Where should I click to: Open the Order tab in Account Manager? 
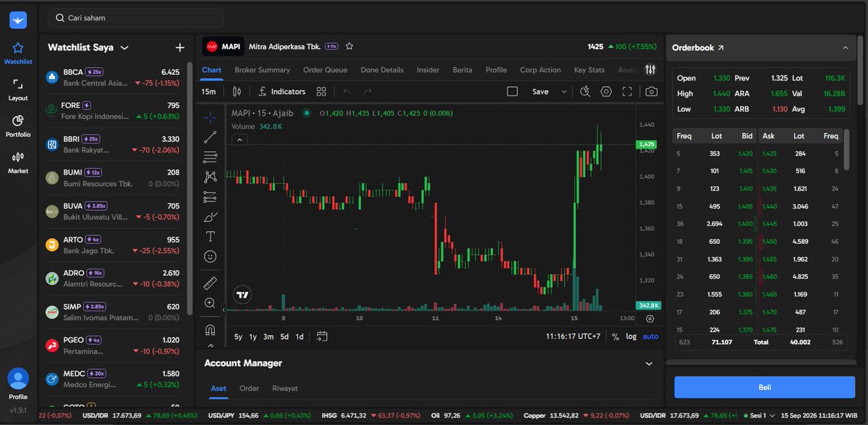click(249, 389)
